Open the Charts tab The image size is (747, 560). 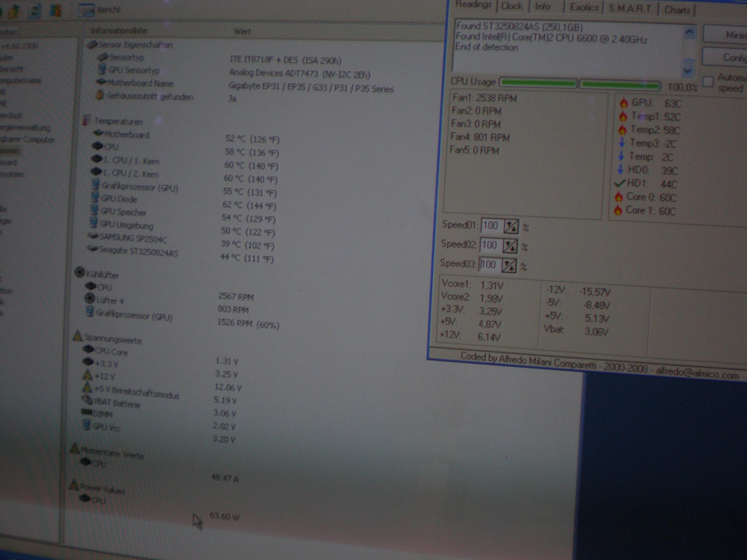[677, 10]
